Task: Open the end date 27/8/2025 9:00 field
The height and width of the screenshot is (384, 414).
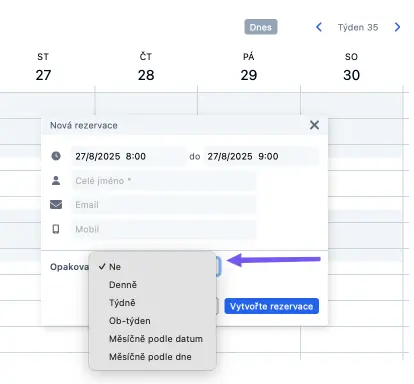Action: tap(261, 156)
